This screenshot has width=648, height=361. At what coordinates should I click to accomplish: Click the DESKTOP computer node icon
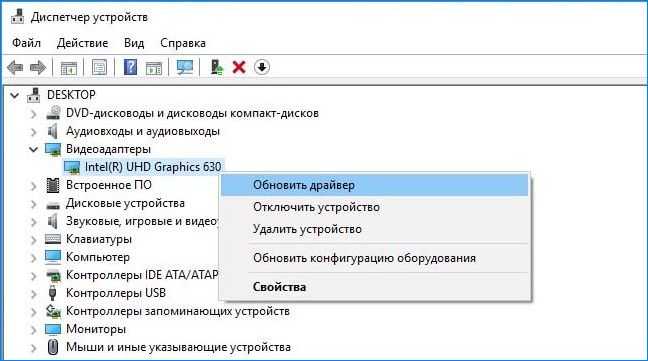tap(34, 95)
